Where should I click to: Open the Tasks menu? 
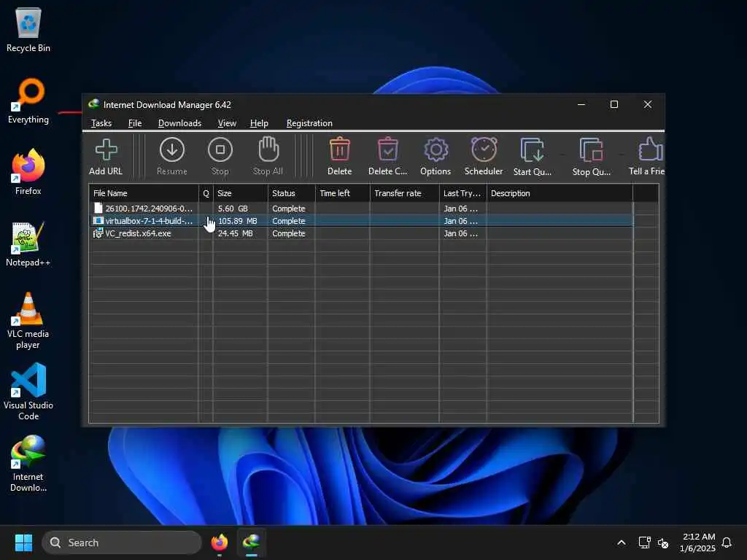[x=101, y=123]
